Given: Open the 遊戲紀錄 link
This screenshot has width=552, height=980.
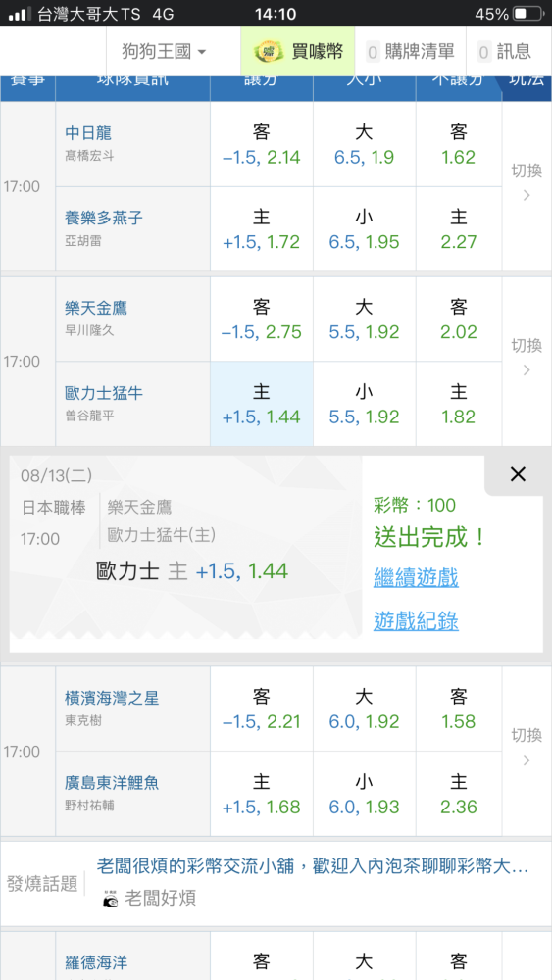Looking at the screenshot, I should 416,620.
